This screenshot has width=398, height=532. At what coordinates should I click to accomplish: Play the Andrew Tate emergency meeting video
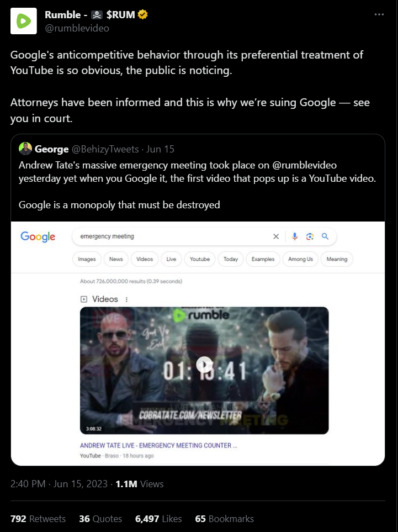click(x=204, y=365)
